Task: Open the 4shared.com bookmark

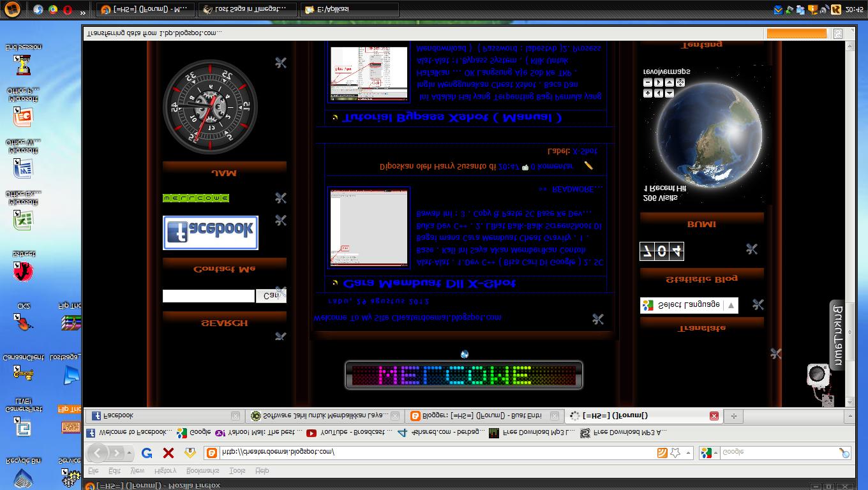Action: point(442,433)
